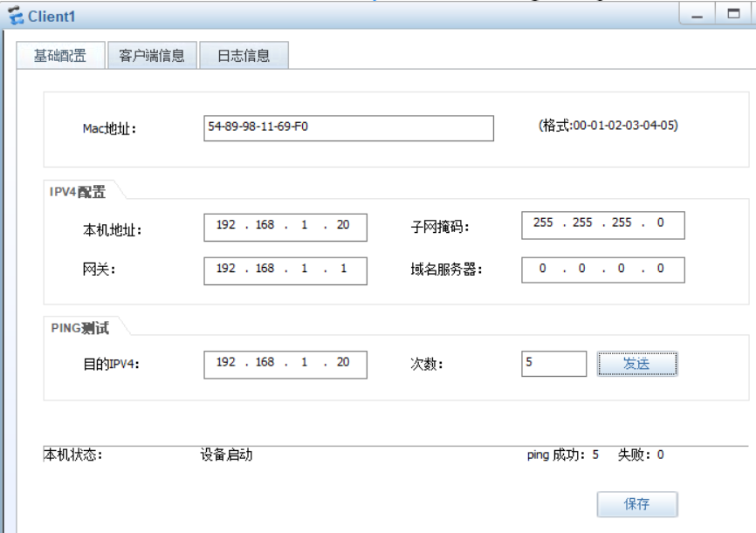
Task: Click the 网关 IP field
Action: (x=285, y=270)
